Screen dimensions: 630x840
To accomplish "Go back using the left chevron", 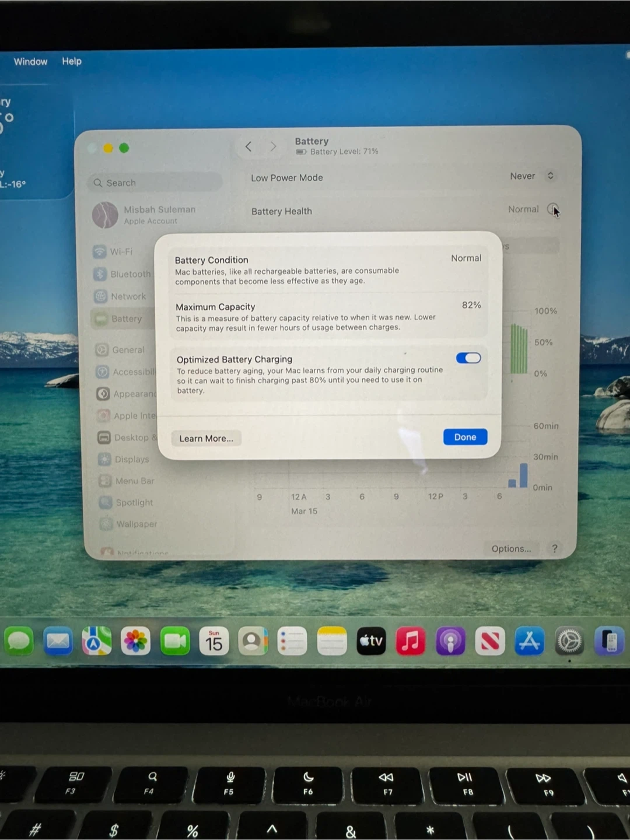I will coord(249,146).
